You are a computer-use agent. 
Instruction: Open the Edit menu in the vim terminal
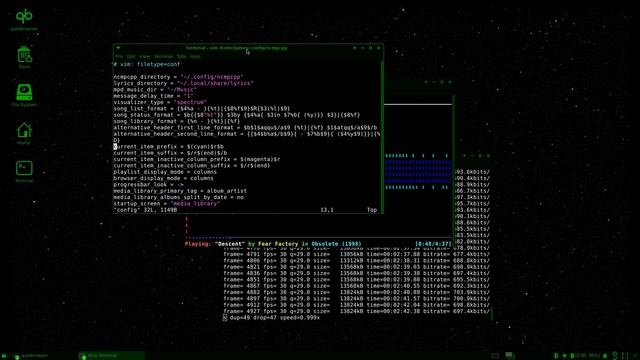131,56
